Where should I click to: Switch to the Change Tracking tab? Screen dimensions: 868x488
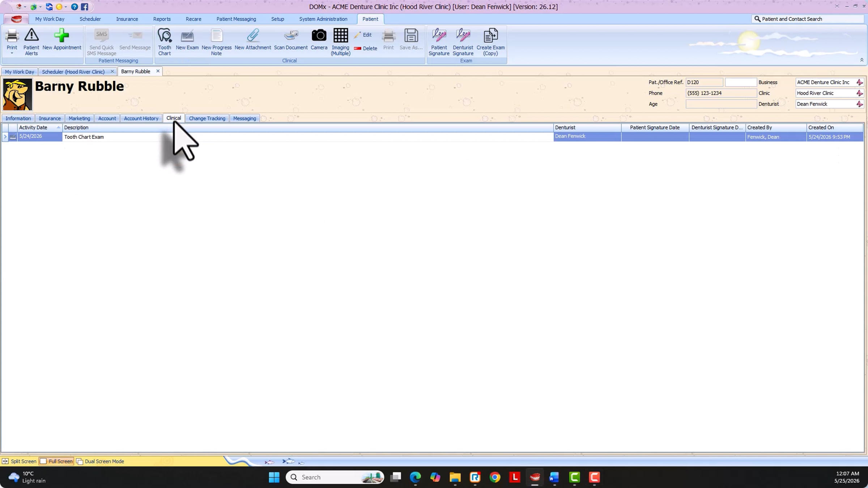click(x=207, y=118)
